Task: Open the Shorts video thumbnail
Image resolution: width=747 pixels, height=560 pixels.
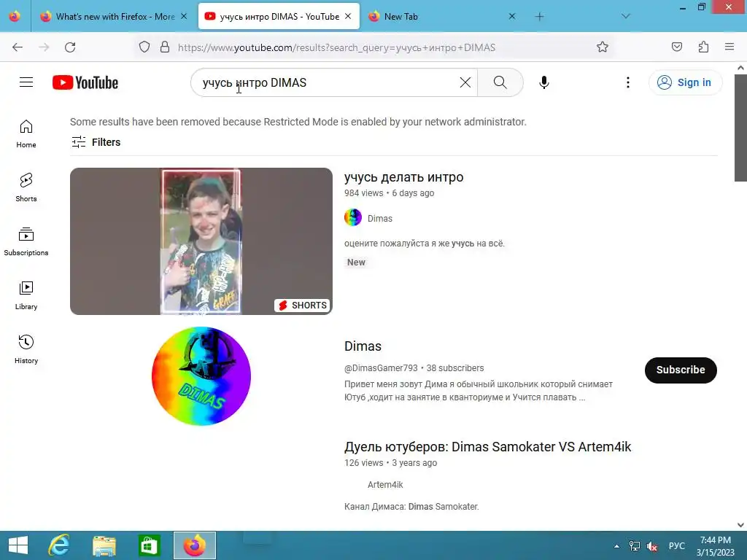Action: [201, 241]
